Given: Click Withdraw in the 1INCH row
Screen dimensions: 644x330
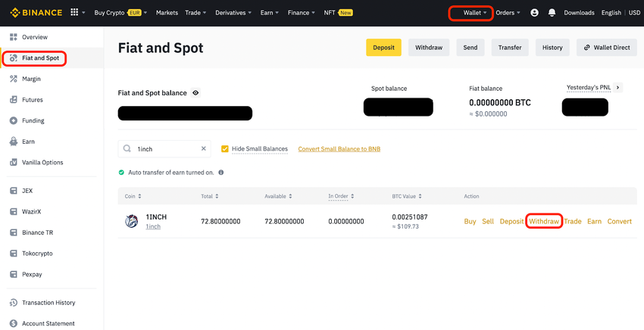Looking at the screenshot, I should point(543,221).
